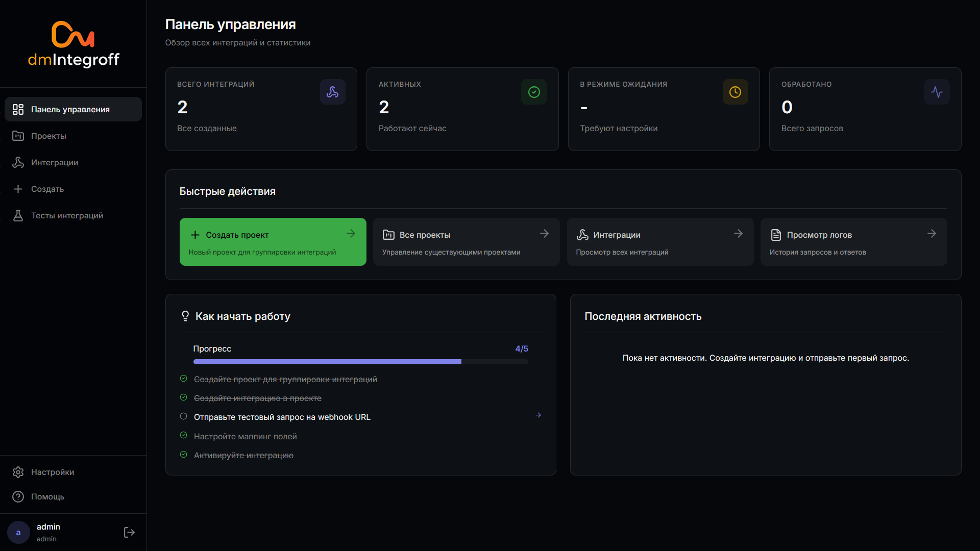980x551 pixels.
Task: Click the arrow on Все проекты card
Action: (x=544, y=234)
